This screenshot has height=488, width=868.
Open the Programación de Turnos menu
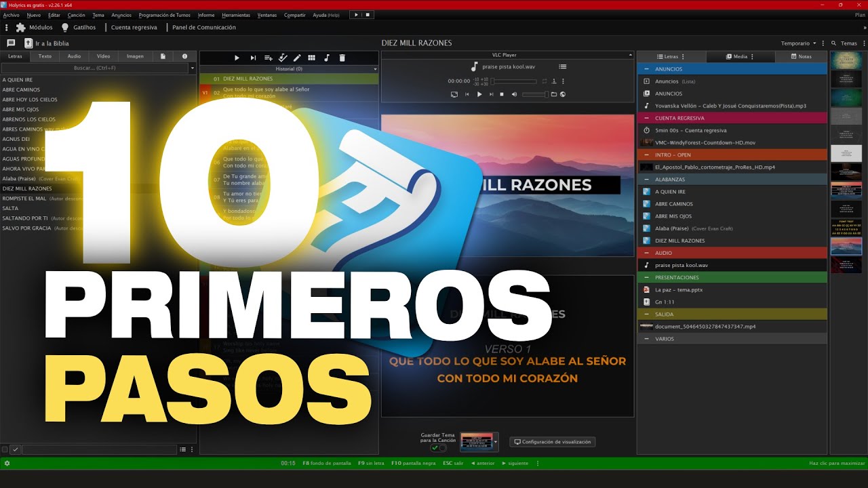(164, 15)
